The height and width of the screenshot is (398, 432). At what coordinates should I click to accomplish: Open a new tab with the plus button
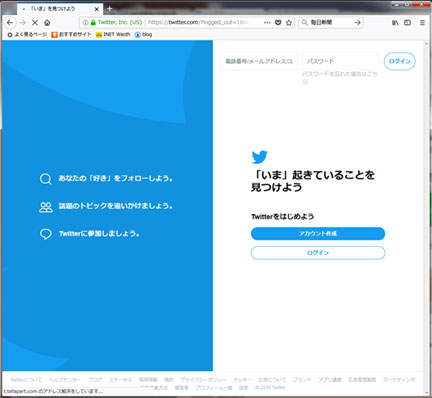(110, 9)
